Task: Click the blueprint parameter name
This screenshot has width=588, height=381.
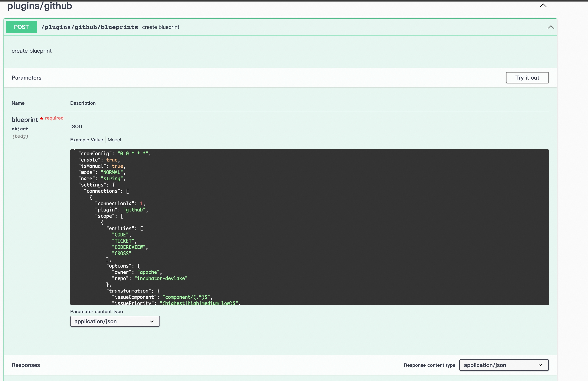Action: click(25, 120)
